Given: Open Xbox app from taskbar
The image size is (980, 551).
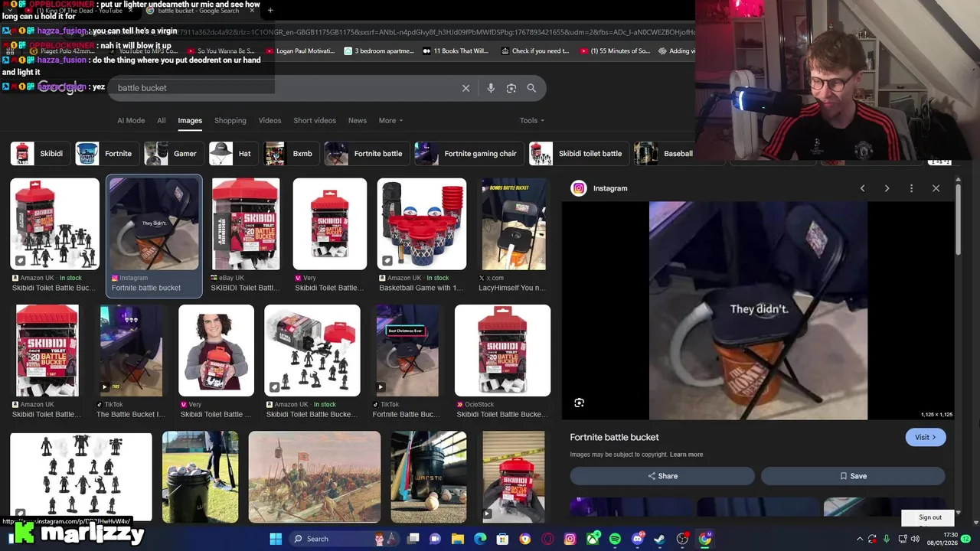Looking at the screenshot, I should (593, 539).
